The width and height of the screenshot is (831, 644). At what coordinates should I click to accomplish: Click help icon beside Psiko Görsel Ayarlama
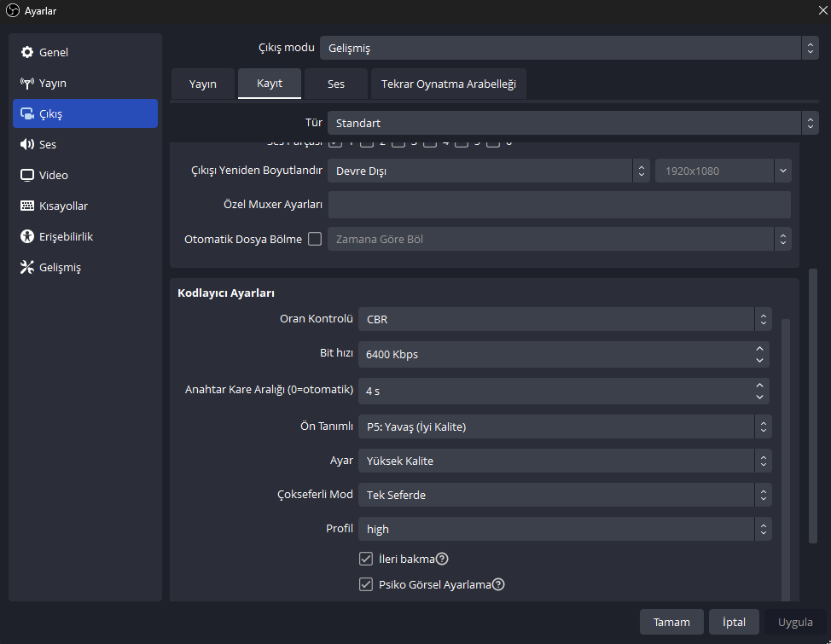(x=499, y=585)
